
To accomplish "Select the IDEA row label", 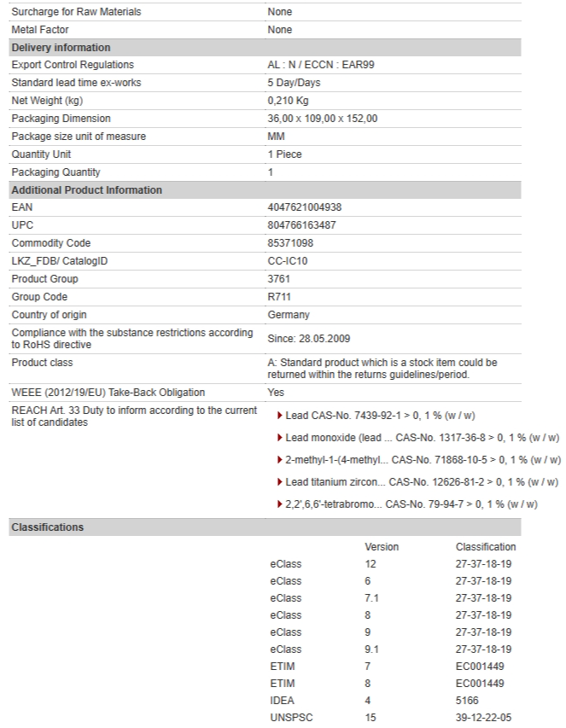I will point(283,701).
